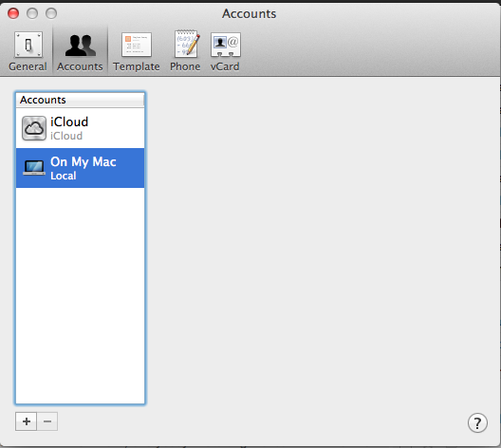Click the iCloud cloud icon

point(34,128)
